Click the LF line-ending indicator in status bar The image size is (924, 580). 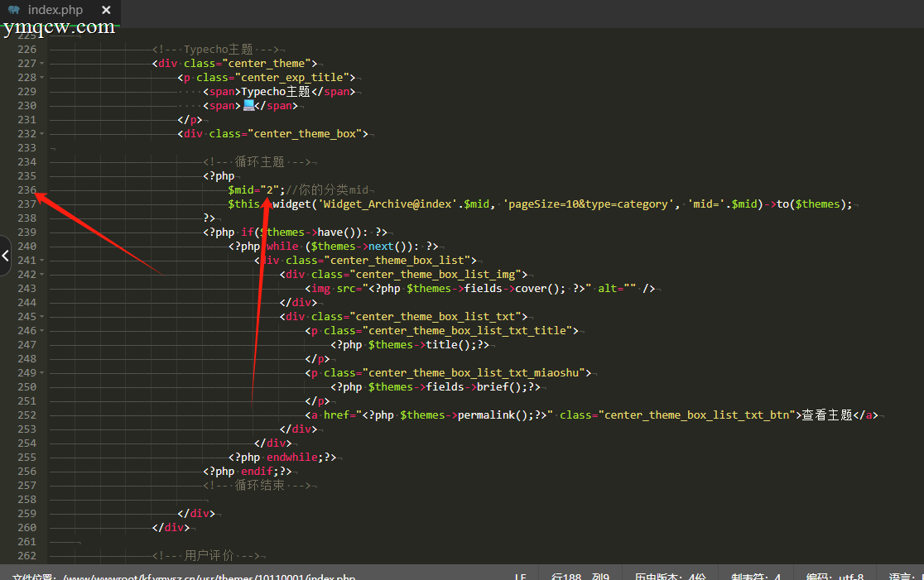[x=520, y=576]
